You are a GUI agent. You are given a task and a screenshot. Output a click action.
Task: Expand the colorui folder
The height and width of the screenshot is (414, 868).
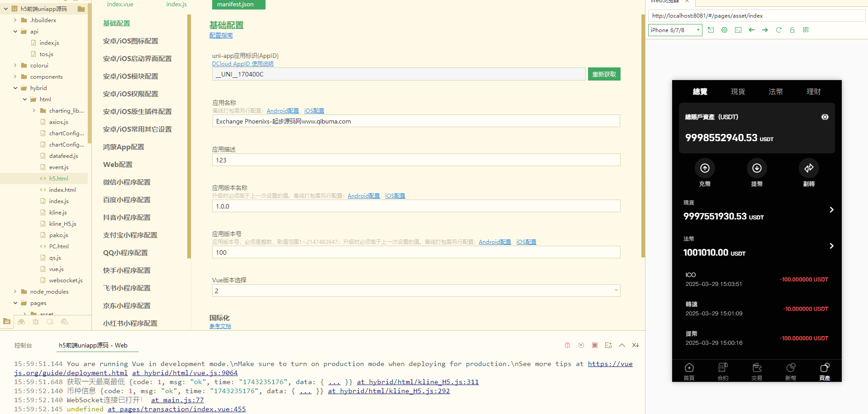pos(15,65)
